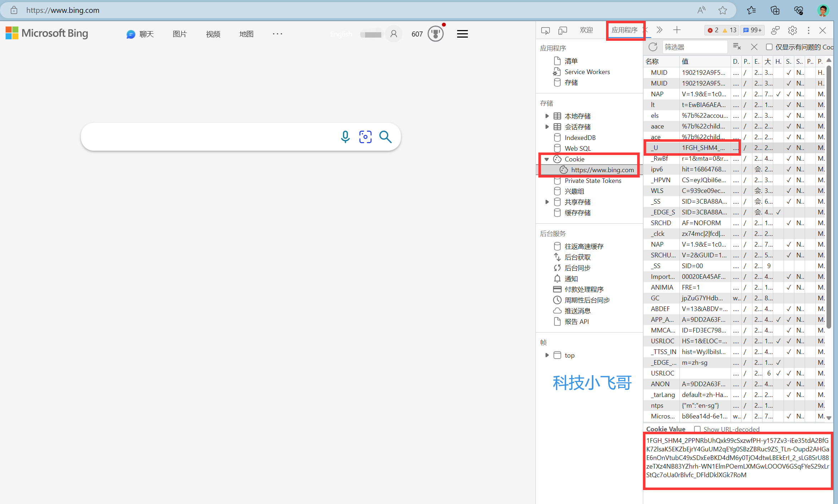838x504 pixels.
Task: Start voice search with the microphone icon
Action: 345,137
